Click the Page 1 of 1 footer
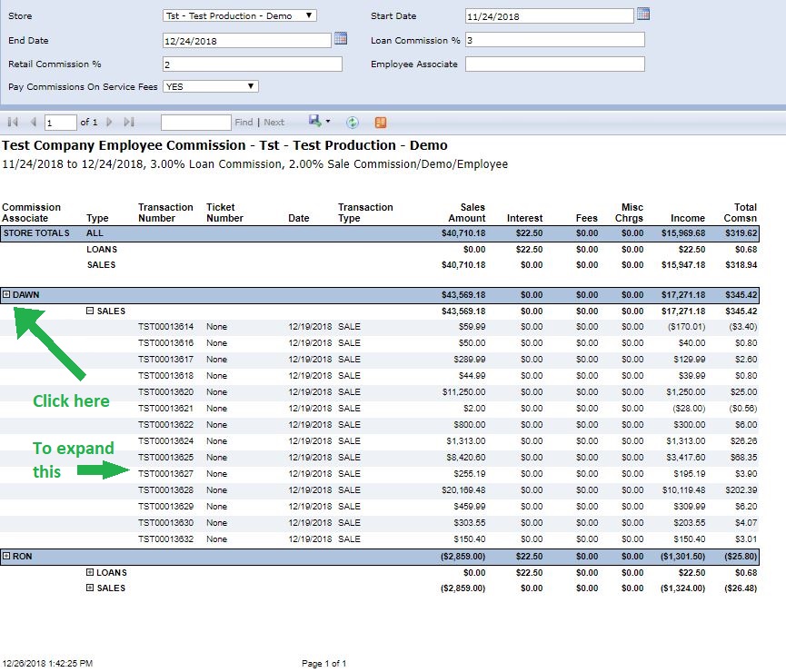The image size is (786, 672). [323, 664]
